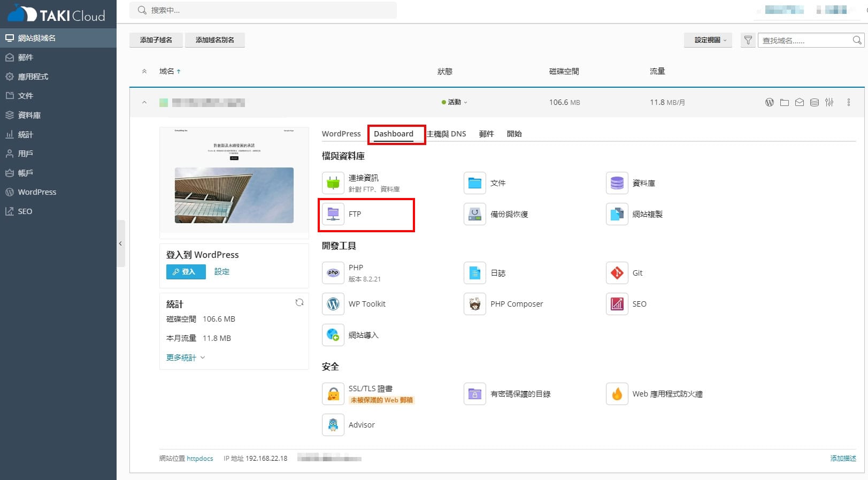The height and width of the screenshot is (480, 868).
Task: Open the httpdocs link
Action: pyautogui.click(x=200, y=459)
